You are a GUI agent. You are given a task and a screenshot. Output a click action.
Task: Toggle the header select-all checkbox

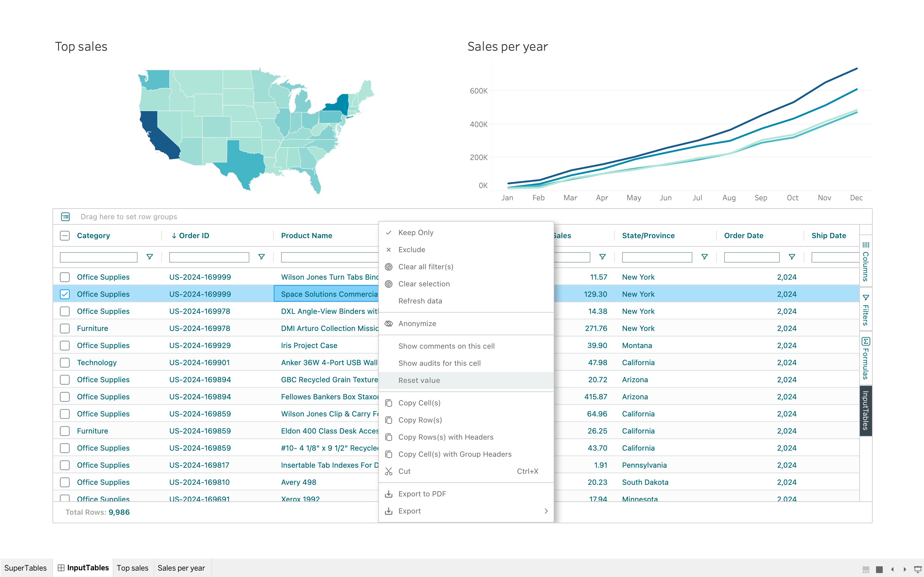[65, 235]
